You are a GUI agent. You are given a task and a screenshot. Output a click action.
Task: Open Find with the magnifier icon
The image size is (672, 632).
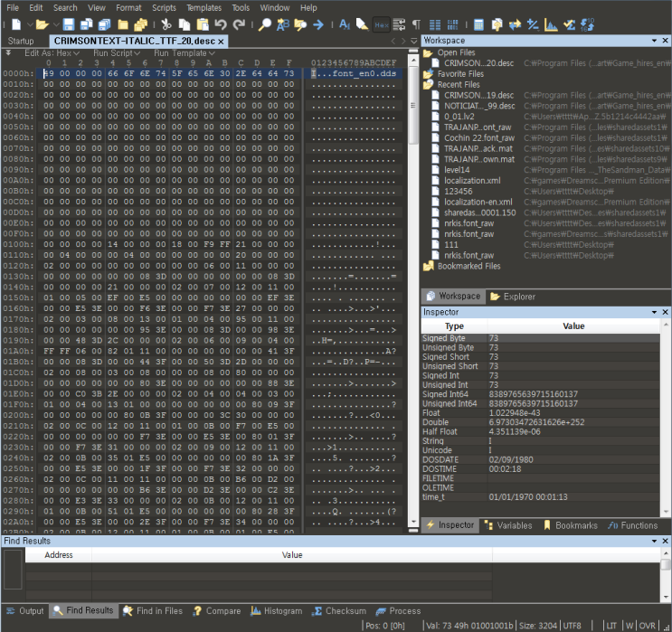pyautogui.click(x=265, y=24)
